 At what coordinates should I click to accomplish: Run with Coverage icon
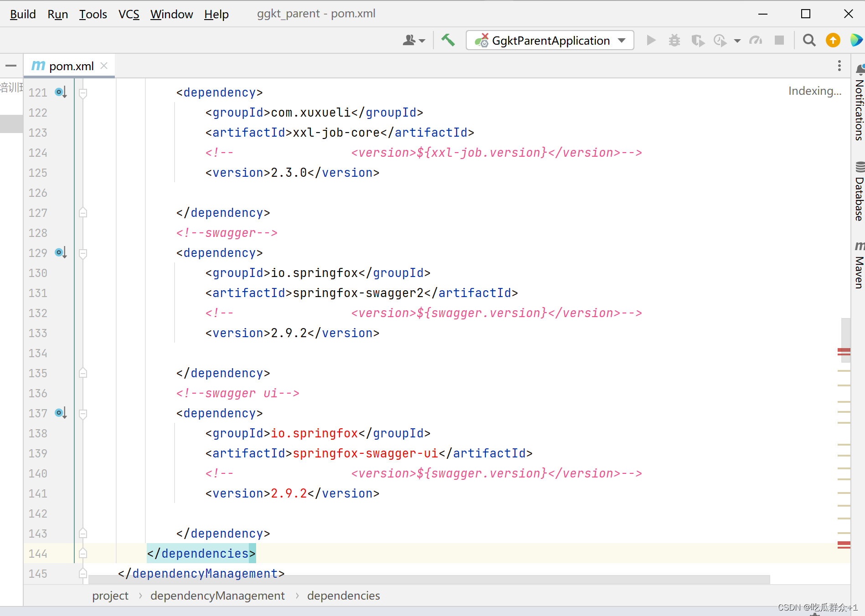698,41
